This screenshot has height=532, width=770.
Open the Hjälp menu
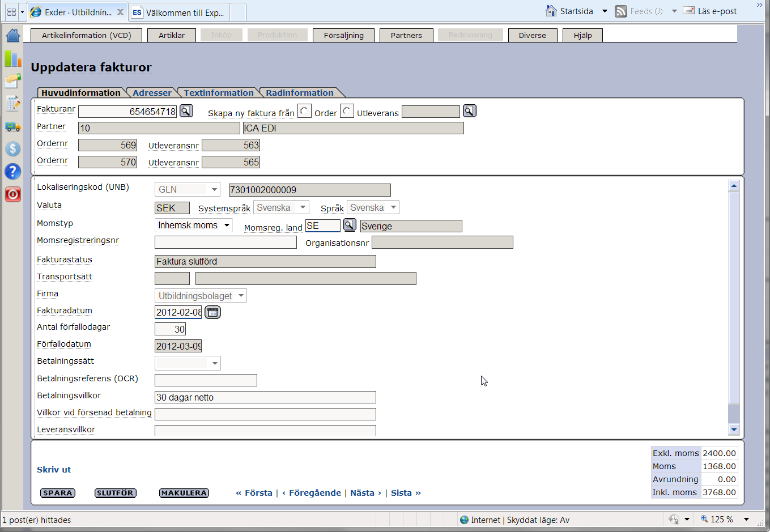(x=582, y=35)
